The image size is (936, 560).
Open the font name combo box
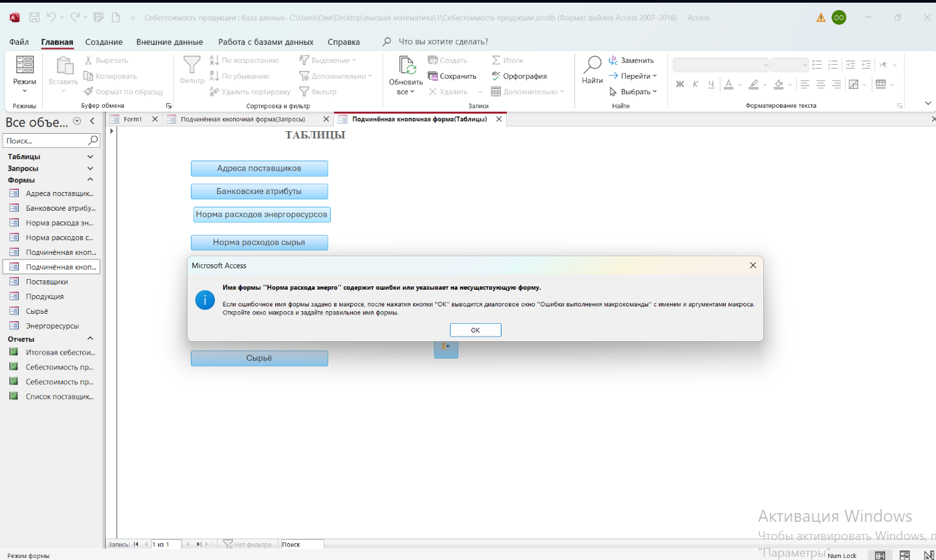(722, 65)
